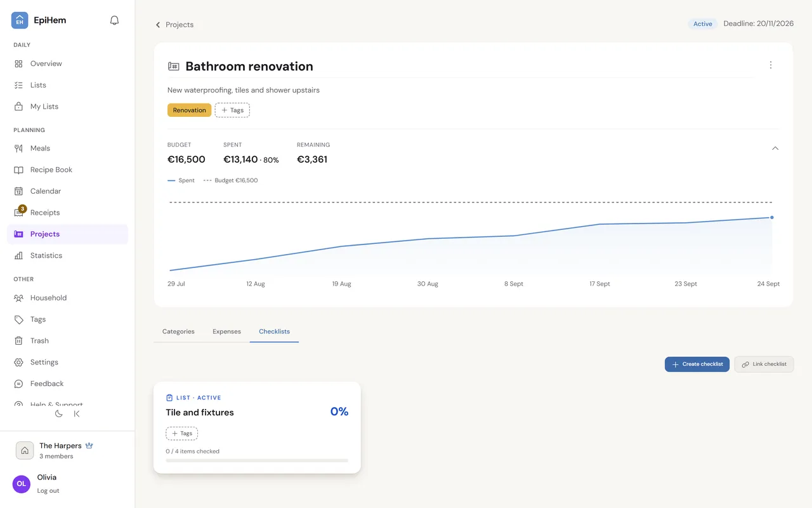The image size is (812, 508).
Task: Click the Active status badge
Action: coord(703,24)
